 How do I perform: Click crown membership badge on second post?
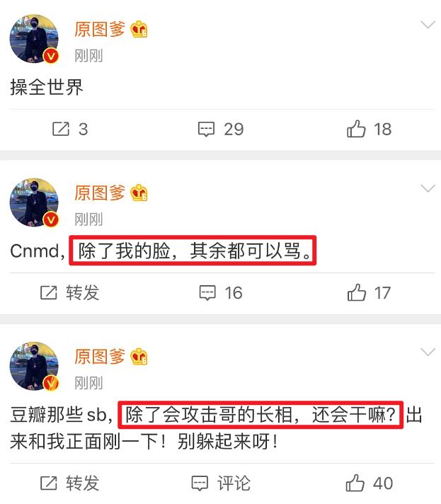point(139,193)
